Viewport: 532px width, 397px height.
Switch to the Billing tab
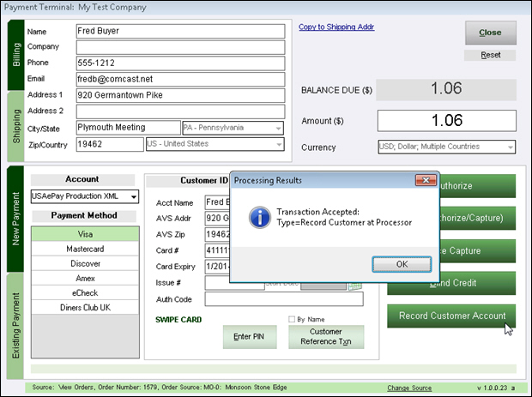(x=16, y=53)
